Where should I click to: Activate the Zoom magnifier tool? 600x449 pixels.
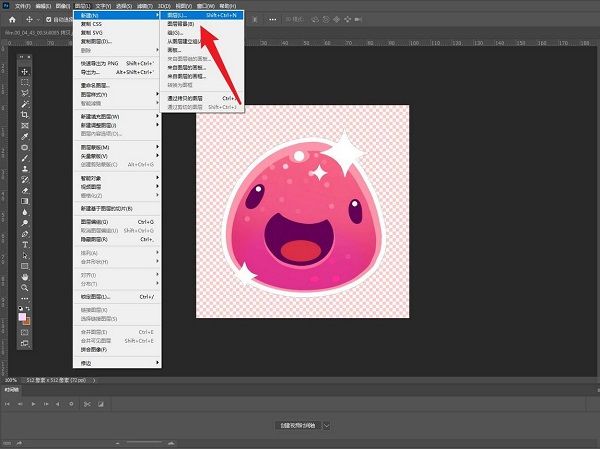pos(24,288)
